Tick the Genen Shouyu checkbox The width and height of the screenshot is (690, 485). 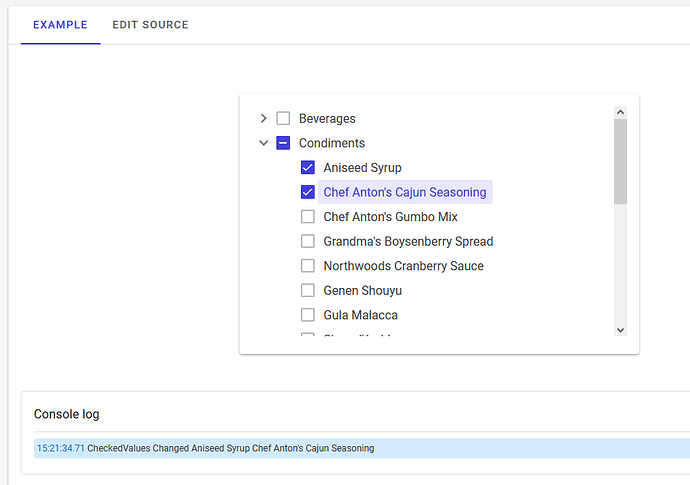tap(308, 290)
